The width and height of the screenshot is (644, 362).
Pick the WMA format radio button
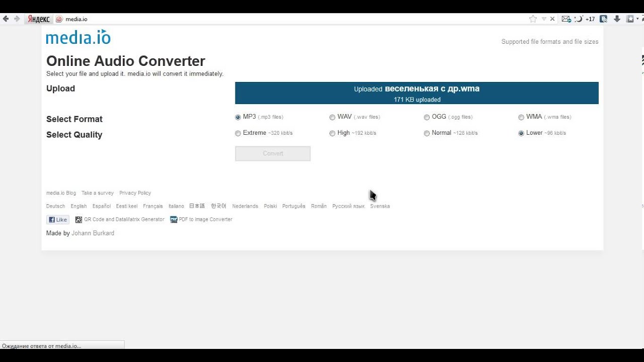click(521, 117)
